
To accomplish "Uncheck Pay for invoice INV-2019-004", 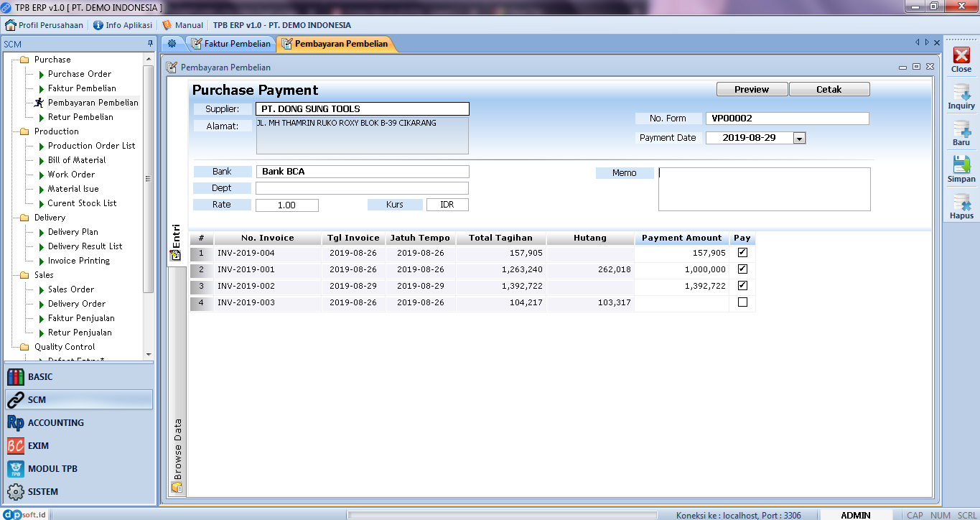I will 742,253.
